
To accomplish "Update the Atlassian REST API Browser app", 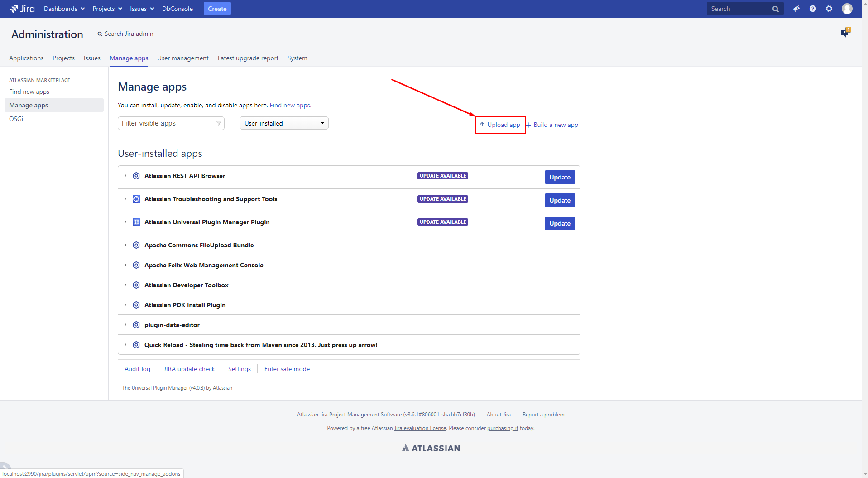I will coord(560,177).
